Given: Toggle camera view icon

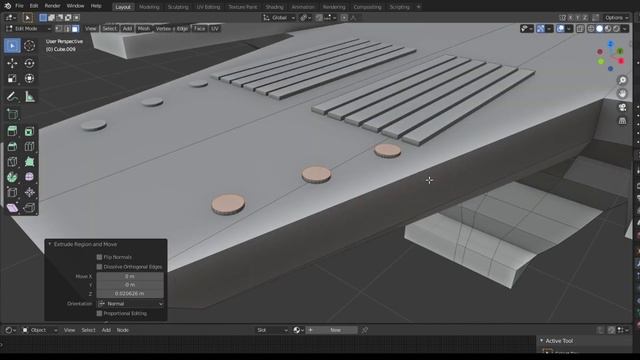Looking at the screenshot, I should click(622, 107).
